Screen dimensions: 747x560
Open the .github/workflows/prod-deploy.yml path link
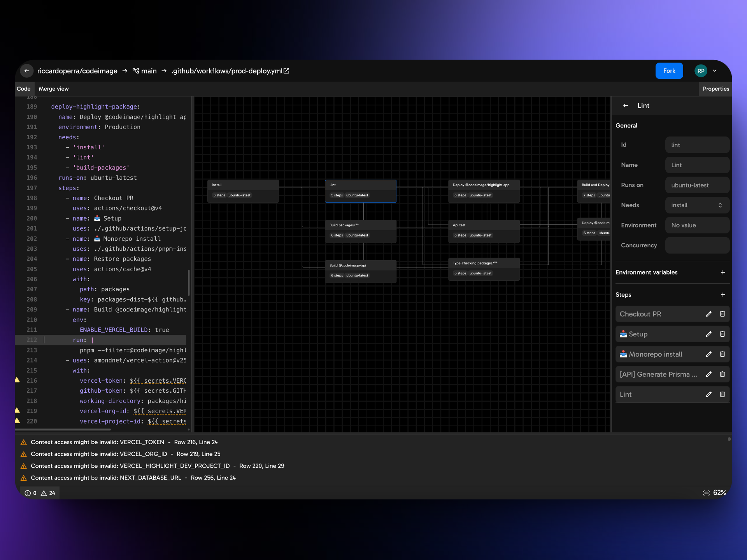click(227, 71)
